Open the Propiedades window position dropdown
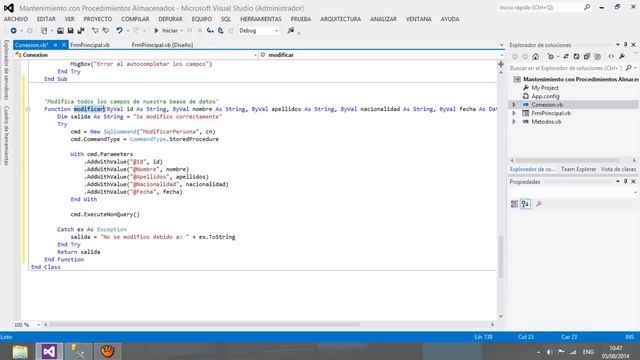The height and width of the screenshot is (360, 640). click(618, 182)
